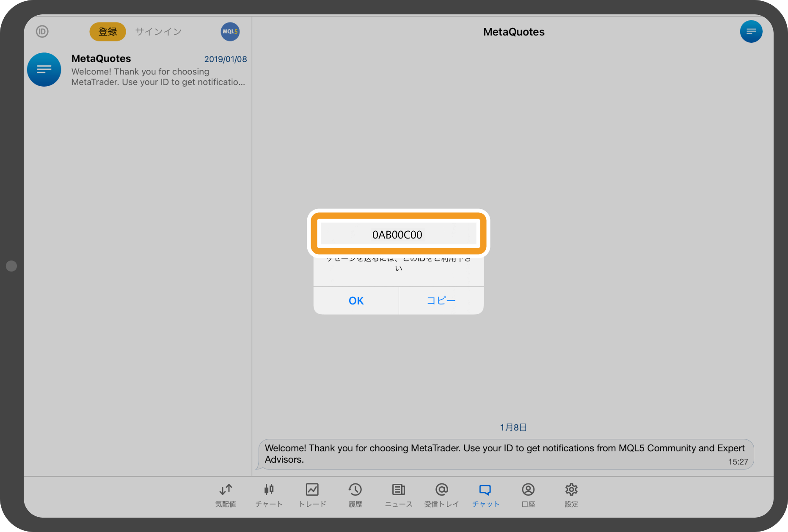The width and height of the screenshot is (788, 532).
Task: Open the ニュース news tab
Action: click(x=399, y=495)
